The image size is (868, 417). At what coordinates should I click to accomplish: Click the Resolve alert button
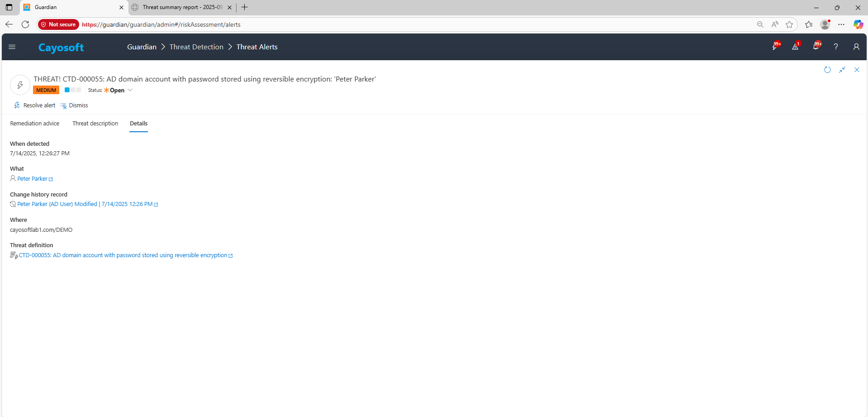tap(35, 105)
